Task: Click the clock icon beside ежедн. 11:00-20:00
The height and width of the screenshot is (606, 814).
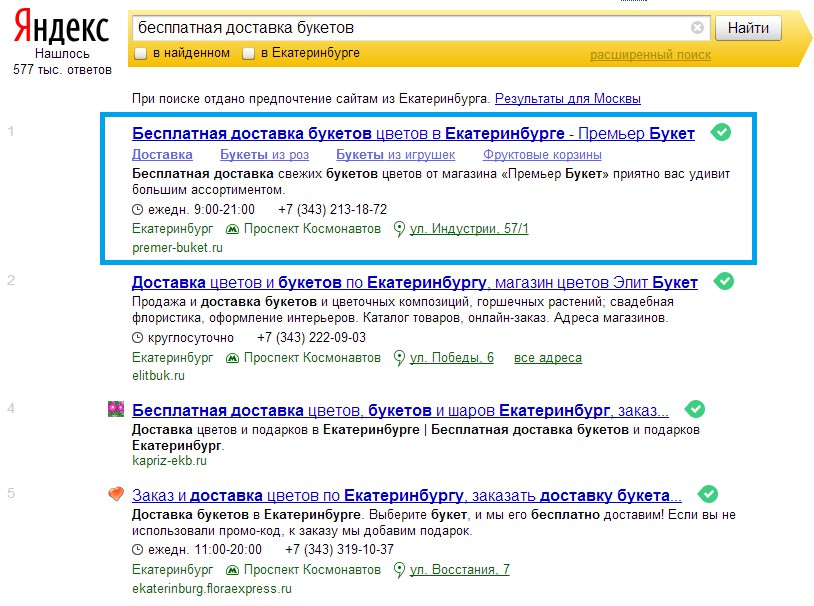Action: 137,549
